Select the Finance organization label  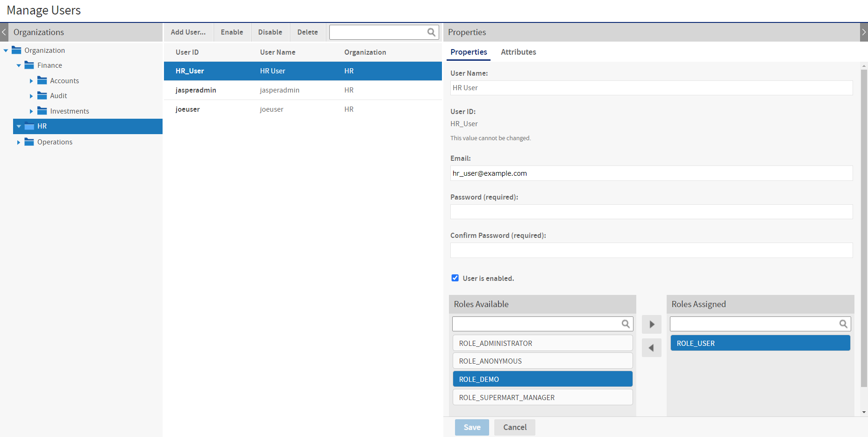pyautogui.click(x=50, y=65)
